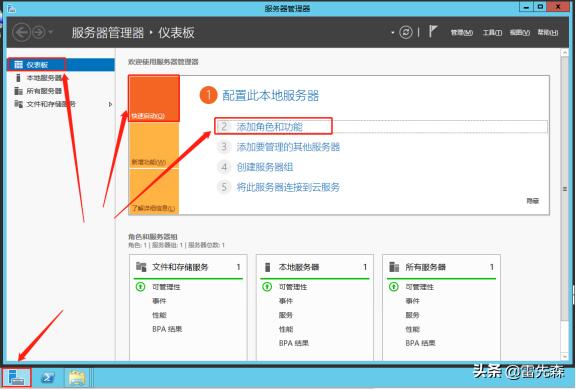
Task: Open 可管理性 in 所有服务器 tile
Action: tap(420, 287)
